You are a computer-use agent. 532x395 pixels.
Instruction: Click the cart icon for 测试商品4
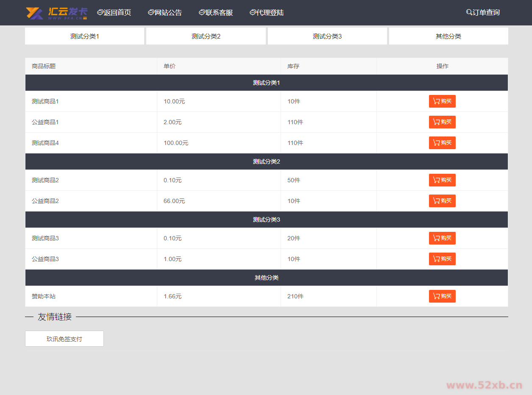436,143
